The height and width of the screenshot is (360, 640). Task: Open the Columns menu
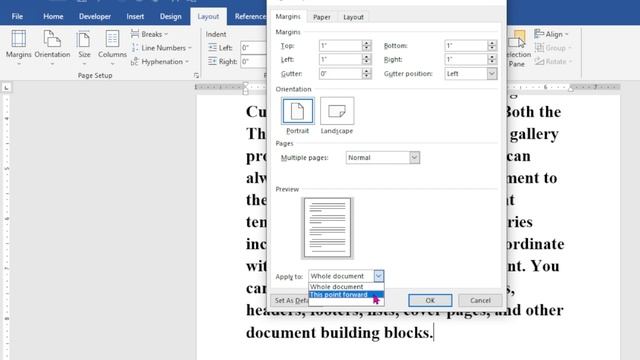pyautogui.click(x=112, y=47)
